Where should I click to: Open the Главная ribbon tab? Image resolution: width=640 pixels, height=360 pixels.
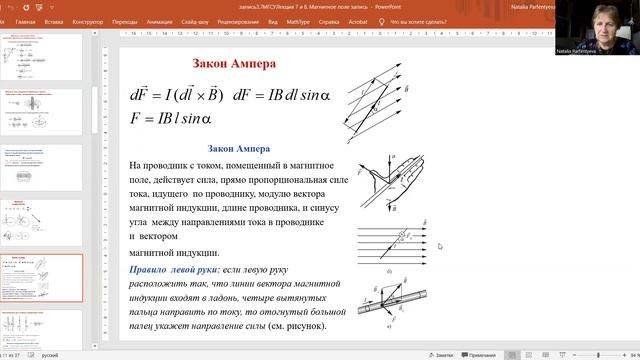25,22
